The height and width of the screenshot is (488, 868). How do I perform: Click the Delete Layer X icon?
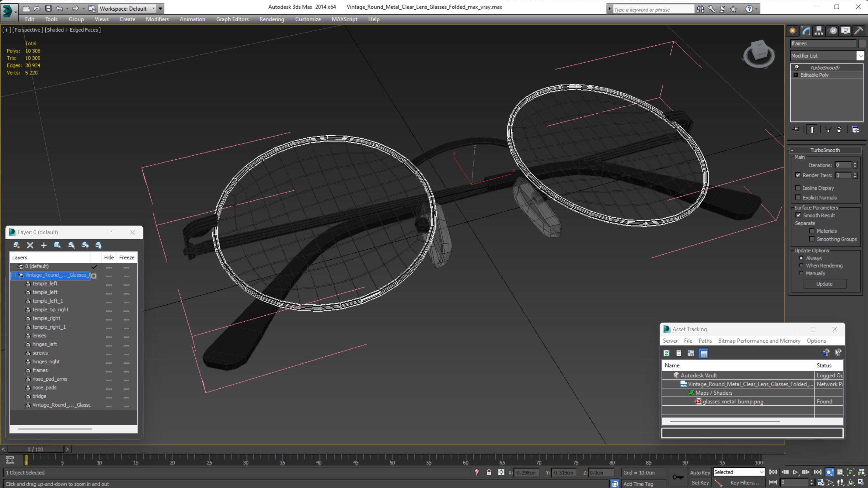(x=30, y=245)
